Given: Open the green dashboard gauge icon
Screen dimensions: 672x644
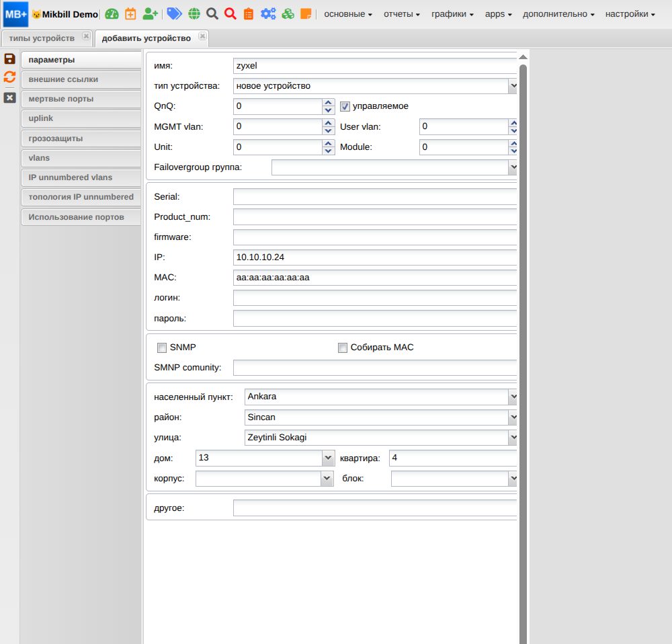Looking at the screenshot, I should pos(112,14).
